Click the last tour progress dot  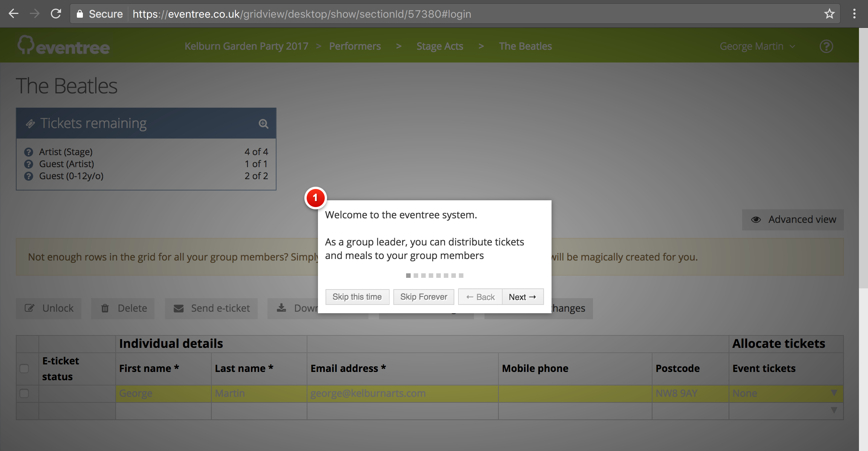pyautogui.click(x=461, y=276)
